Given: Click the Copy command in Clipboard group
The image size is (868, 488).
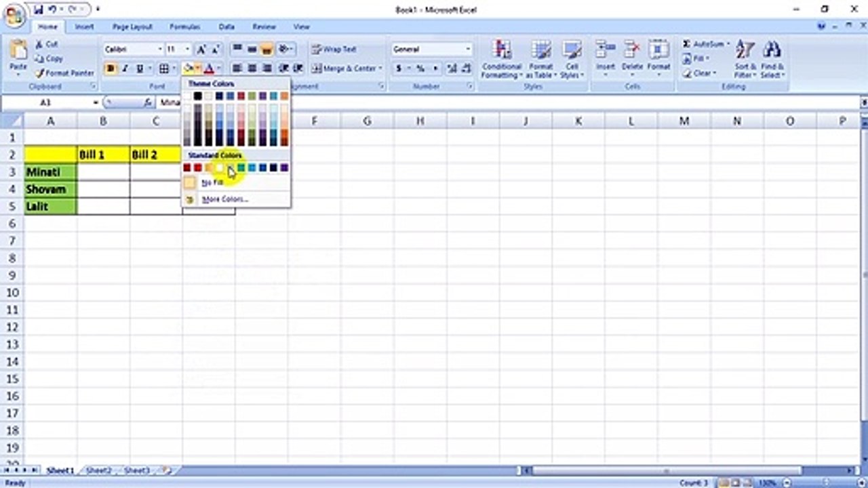Looking at the screenshot, I should (49, 58).
